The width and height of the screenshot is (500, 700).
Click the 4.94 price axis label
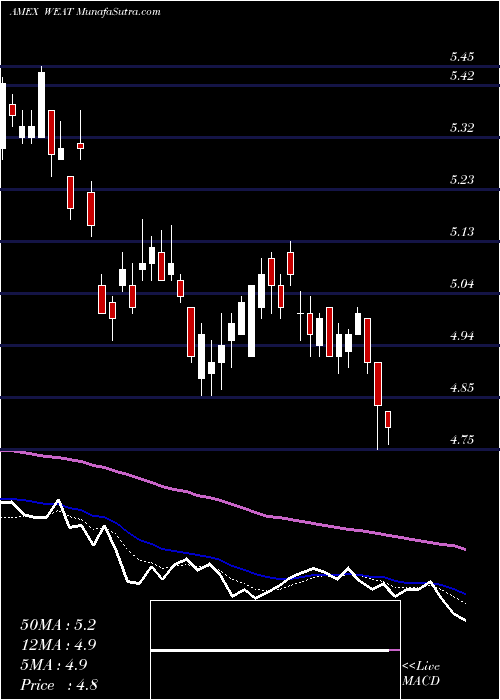point(462,335)
